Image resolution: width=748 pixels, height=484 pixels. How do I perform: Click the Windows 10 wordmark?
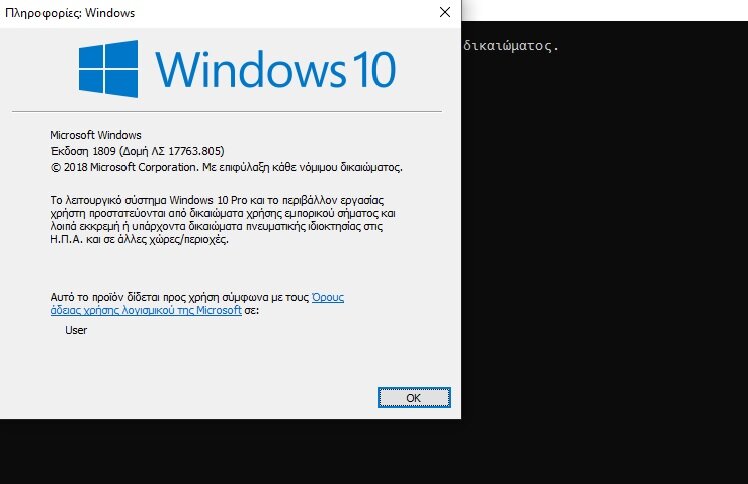pyautogui.click(x=276, y=70)
